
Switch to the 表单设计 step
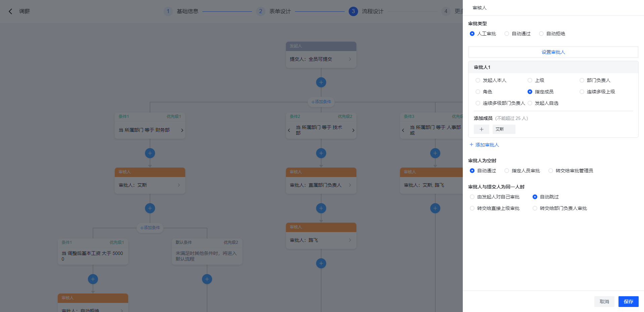pos(279,11)
